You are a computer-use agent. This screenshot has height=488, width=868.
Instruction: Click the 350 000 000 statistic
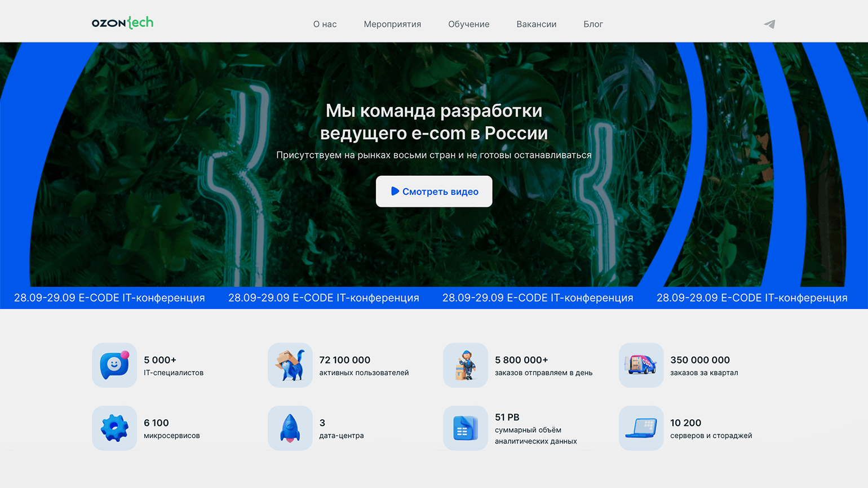(700, 360)
